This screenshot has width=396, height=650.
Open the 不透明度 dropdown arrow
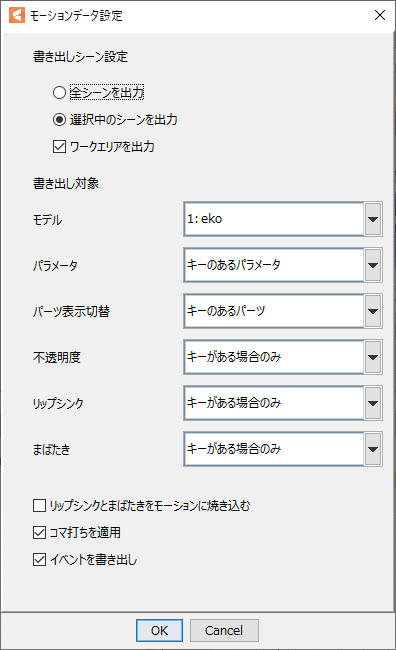tap(373, 357)
